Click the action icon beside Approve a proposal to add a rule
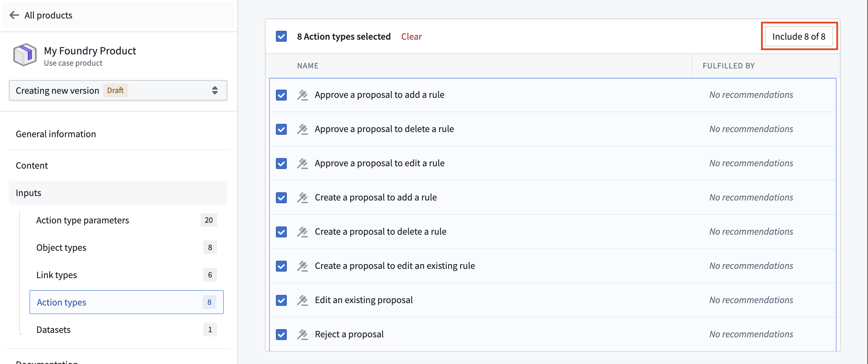 302,95
